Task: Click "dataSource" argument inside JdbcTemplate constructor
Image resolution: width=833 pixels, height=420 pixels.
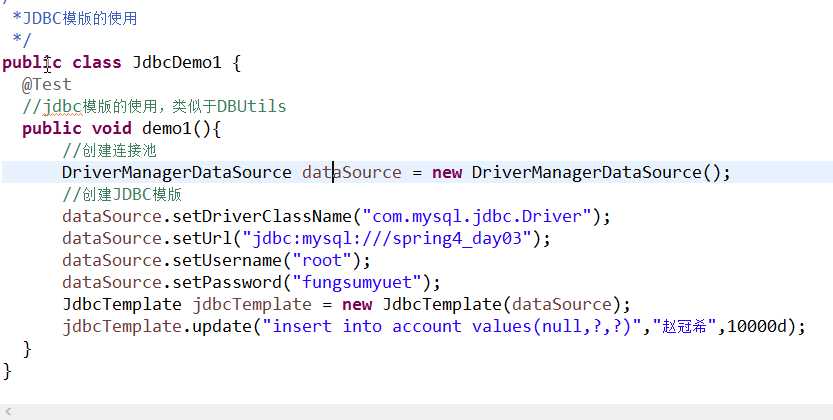Action: [x=562, y=304]
